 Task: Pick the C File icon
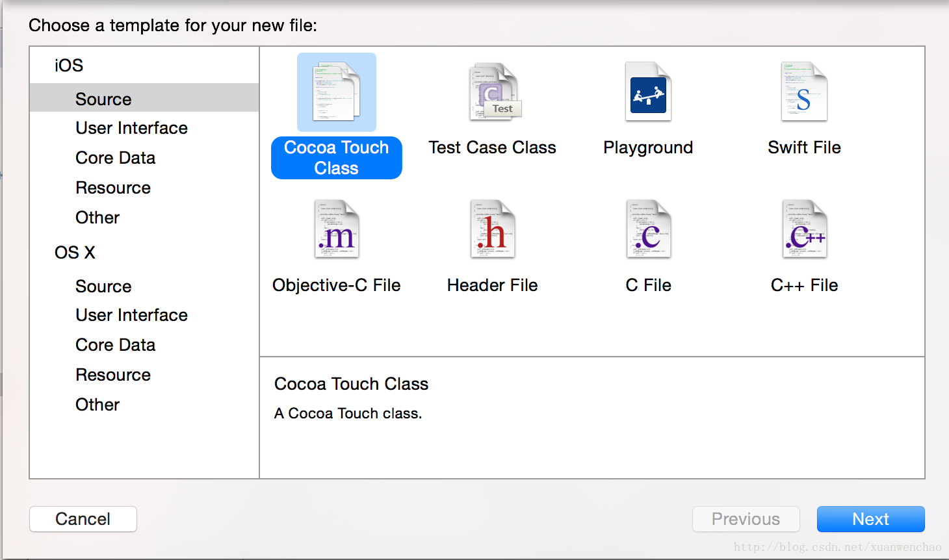coord(648,229)
